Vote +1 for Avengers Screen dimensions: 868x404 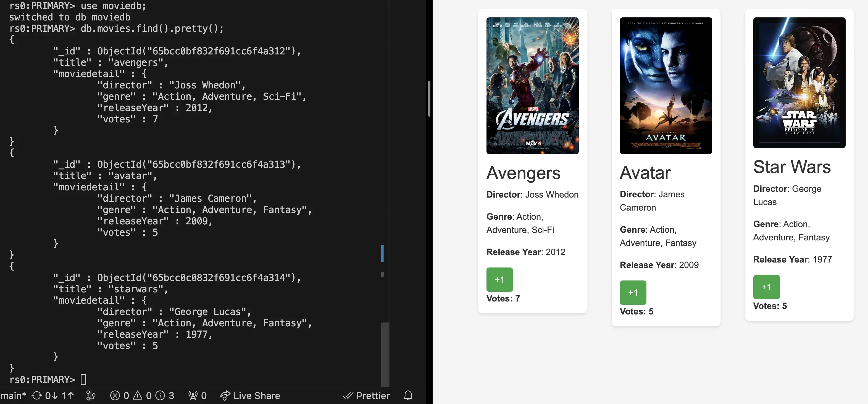click(499, 279)
